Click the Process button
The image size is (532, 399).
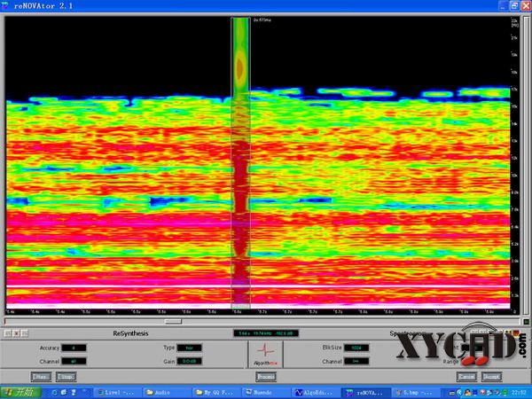[266, 377]
